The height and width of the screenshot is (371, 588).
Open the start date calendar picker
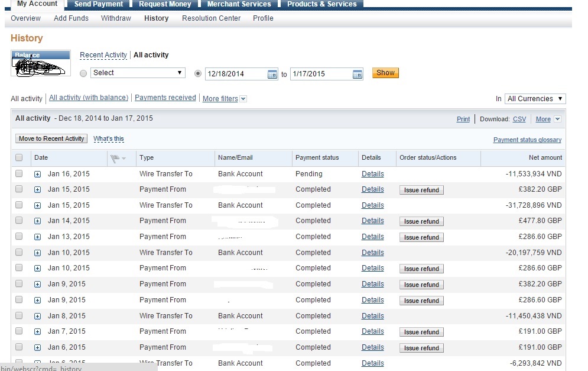tap(272, 75)
